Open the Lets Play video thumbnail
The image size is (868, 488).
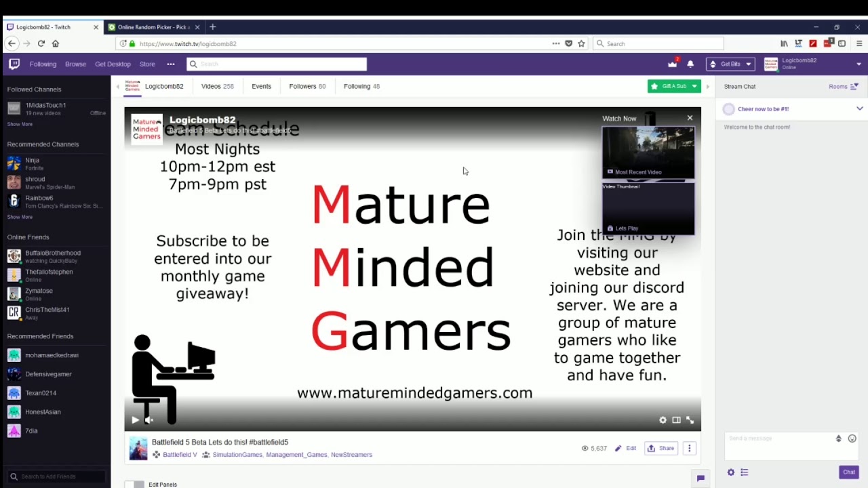pyautogui.click(x=648, y=209)
